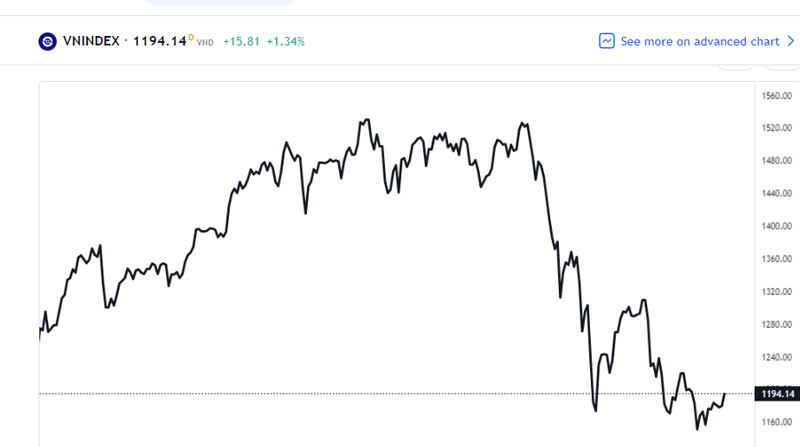Click the 1360.00 price axis label

click(x=777, y=259)
